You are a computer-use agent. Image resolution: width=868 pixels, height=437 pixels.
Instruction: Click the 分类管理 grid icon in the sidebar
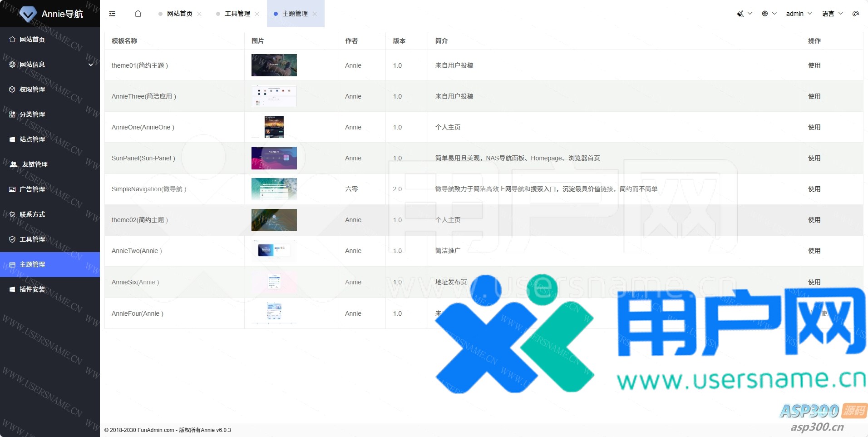[12, 114]
